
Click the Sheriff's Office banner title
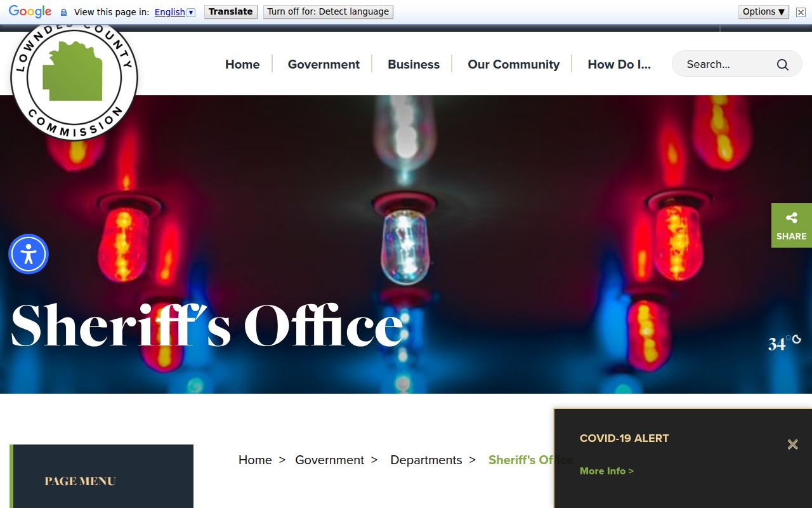pos(207,326)
